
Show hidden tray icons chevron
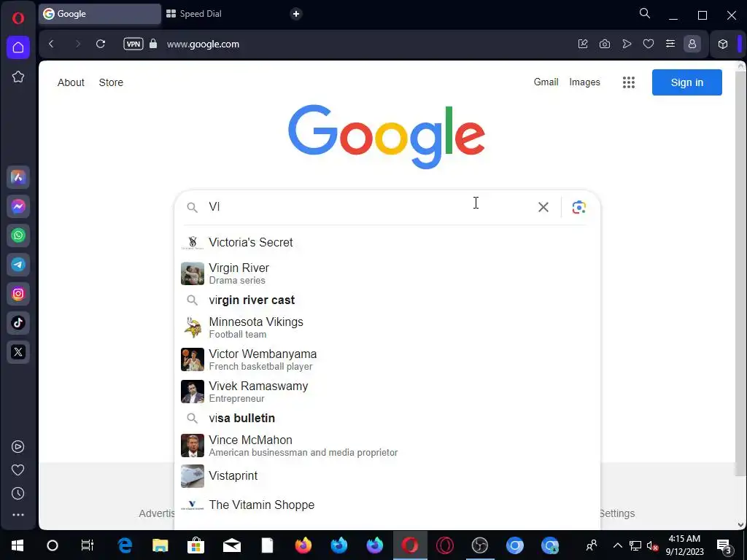617,545
